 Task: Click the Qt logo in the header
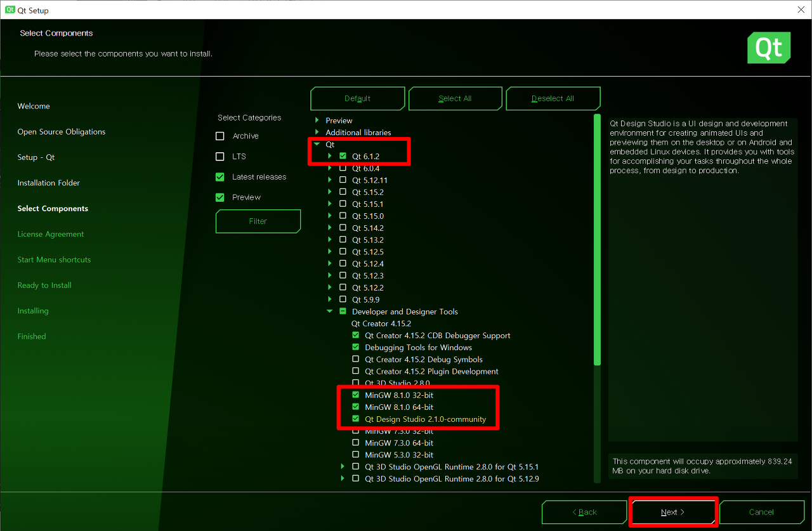(x=769, y=48)
